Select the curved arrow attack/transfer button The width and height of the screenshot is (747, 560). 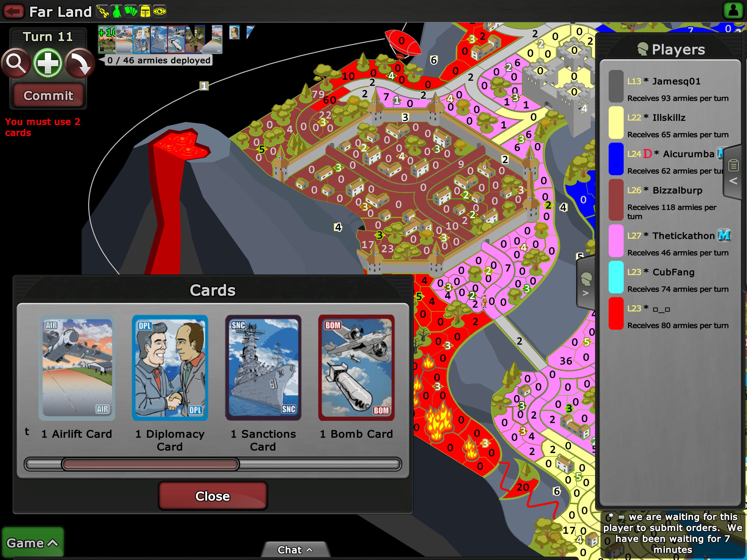coord(80,63)
